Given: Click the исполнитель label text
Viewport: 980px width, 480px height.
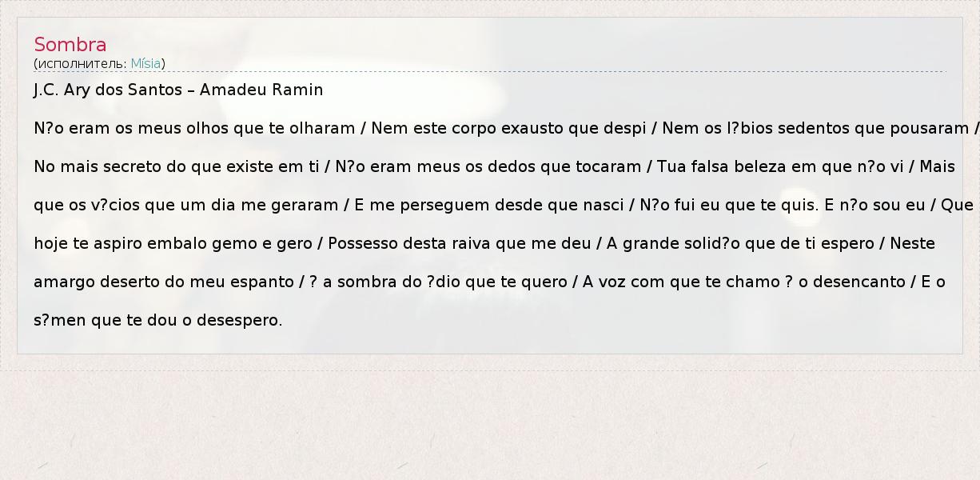Looking at the screenshot, I should pos(81,63).
